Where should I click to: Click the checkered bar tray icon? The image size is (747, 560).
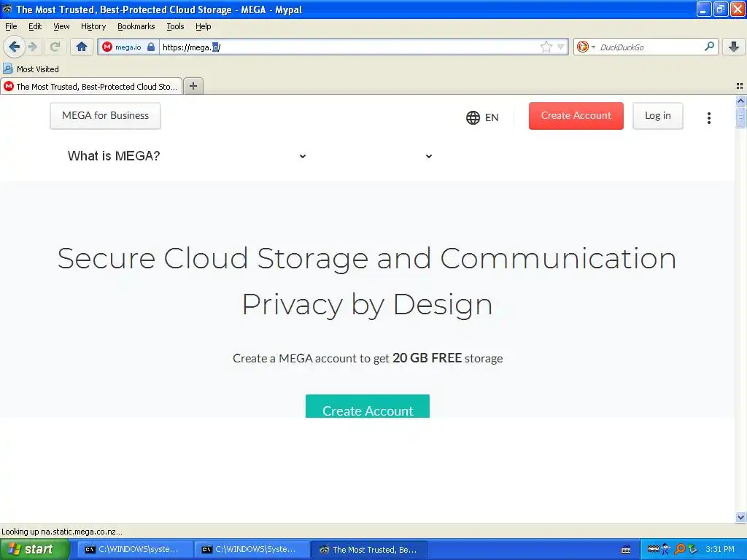point(653,548)
